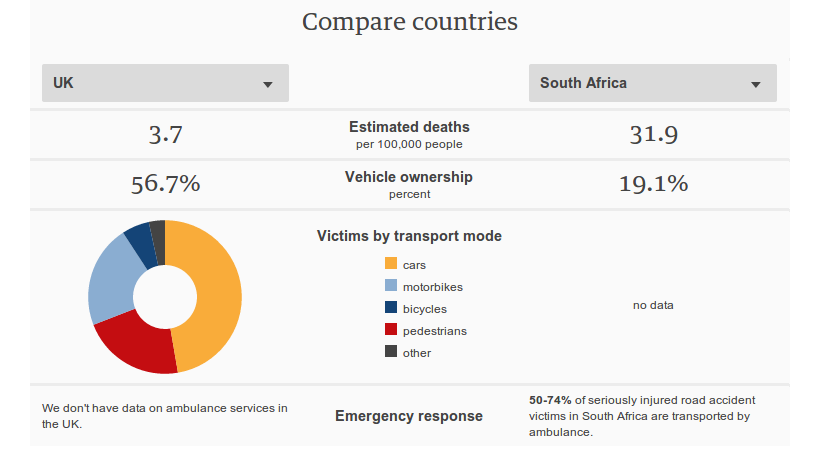The image size is (824, 455).
Task: Click the South Africa deaths value 31.9
Action: pyautogui.click(x=652, y=135)
